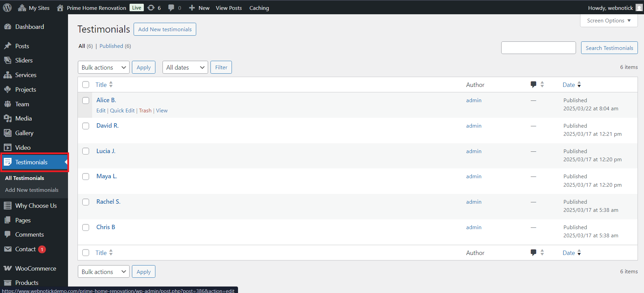Click the Search Testimonials button
Viewport: 644px width, 293px height.
click(609, 48)
